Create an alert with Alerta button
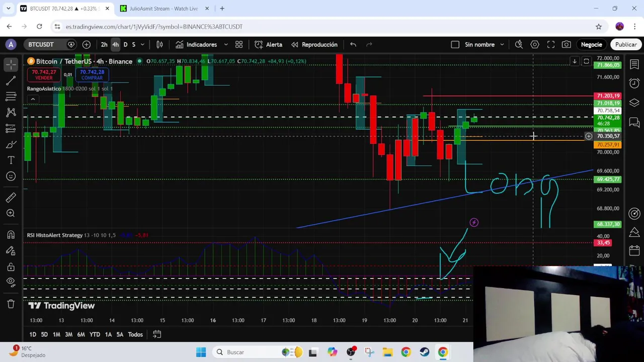Image resolution: width=644 pixels, height=362 pixels. 269,45
